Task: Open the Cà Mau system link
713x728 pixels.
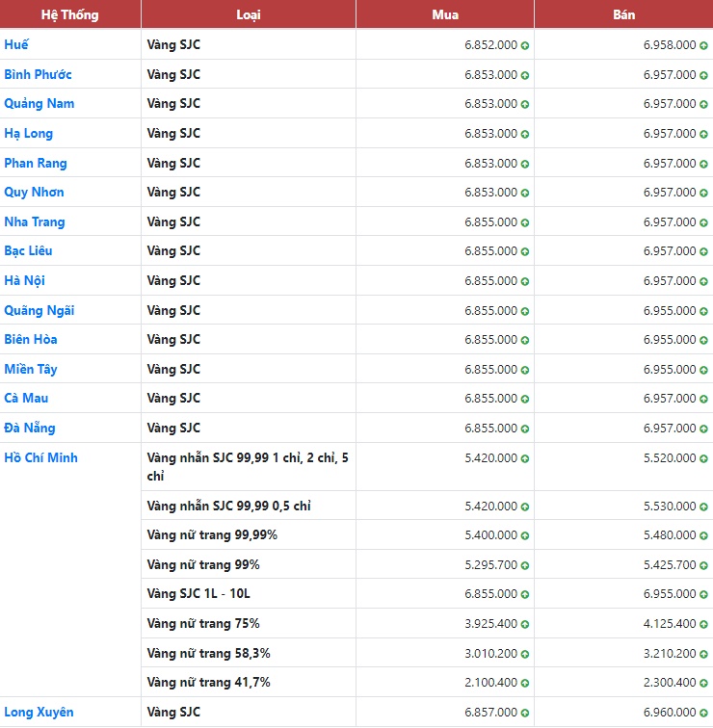Action: (26, 398)
